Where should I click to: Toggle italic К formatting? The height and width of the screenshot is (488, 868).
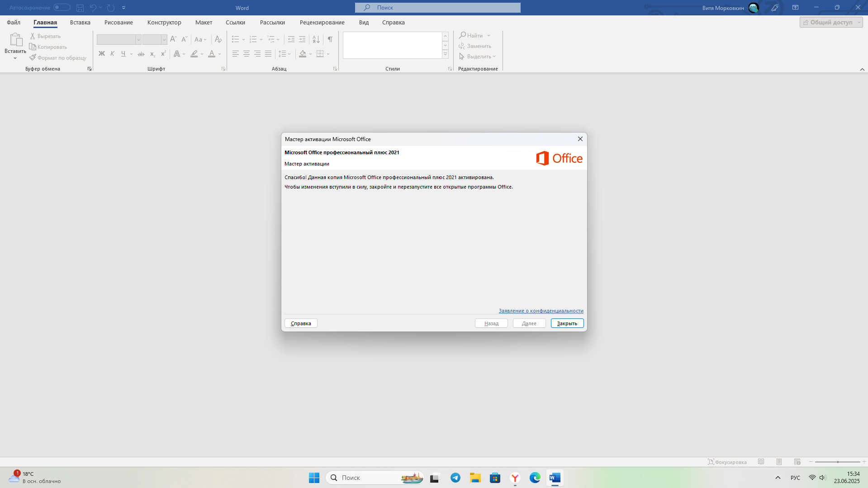click(x=112, y=54)
